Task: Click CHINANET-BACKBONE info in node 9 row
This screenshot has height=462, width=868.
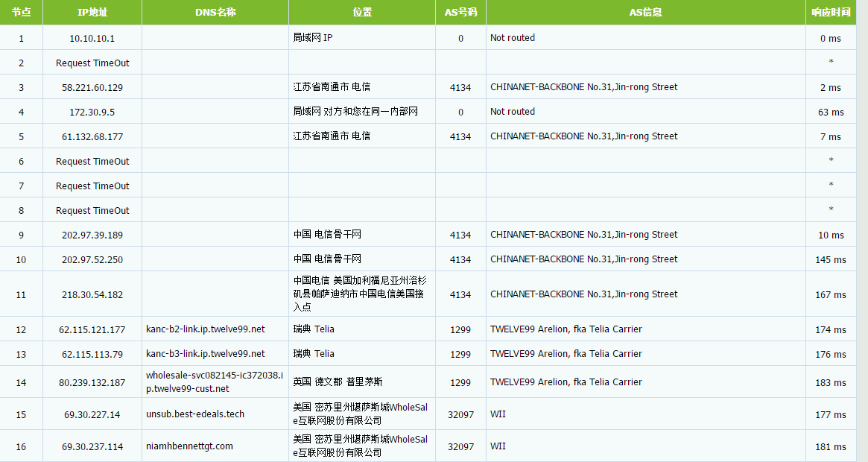Action: coord(584,234)
